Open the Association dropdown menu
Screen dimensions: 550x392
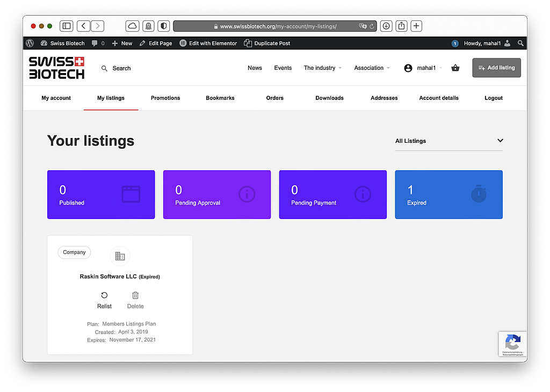click(x=372, y=68)
